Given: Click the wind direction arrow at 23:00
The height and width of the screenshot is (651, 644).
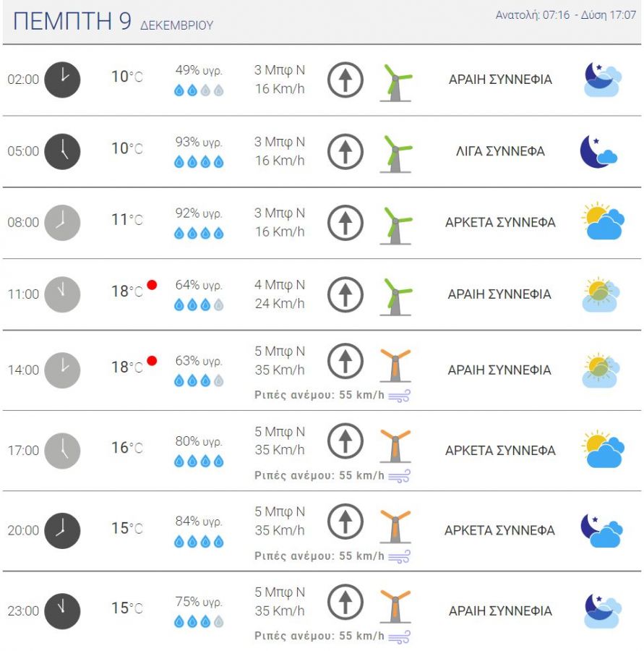Looking at the screenshot, I should [345, 603].
